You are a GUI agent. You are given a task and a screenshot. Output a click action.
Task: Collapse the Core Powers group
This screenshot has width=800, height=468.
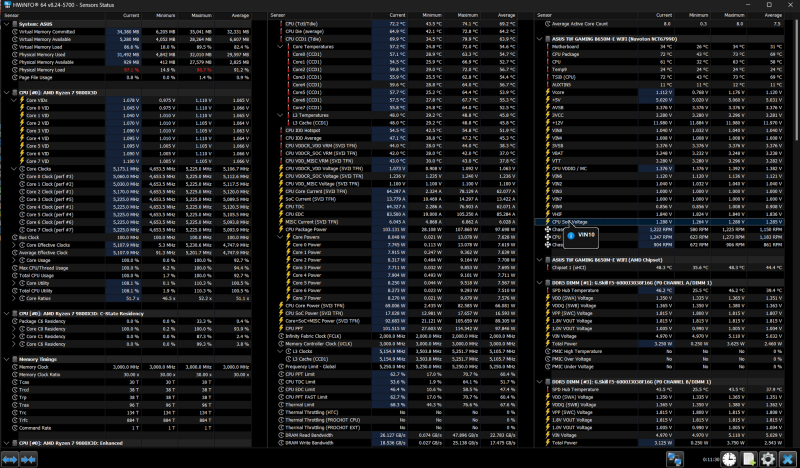point(280,237)
